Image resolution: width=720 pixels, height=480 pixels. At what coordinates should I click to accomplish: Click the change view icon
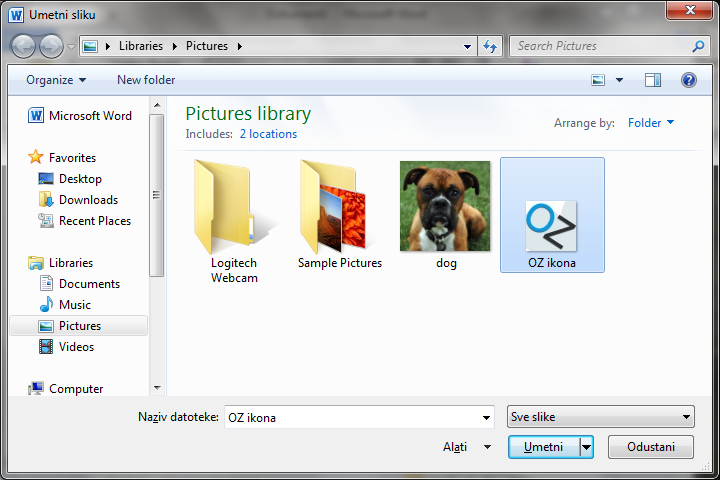(599, 80)
